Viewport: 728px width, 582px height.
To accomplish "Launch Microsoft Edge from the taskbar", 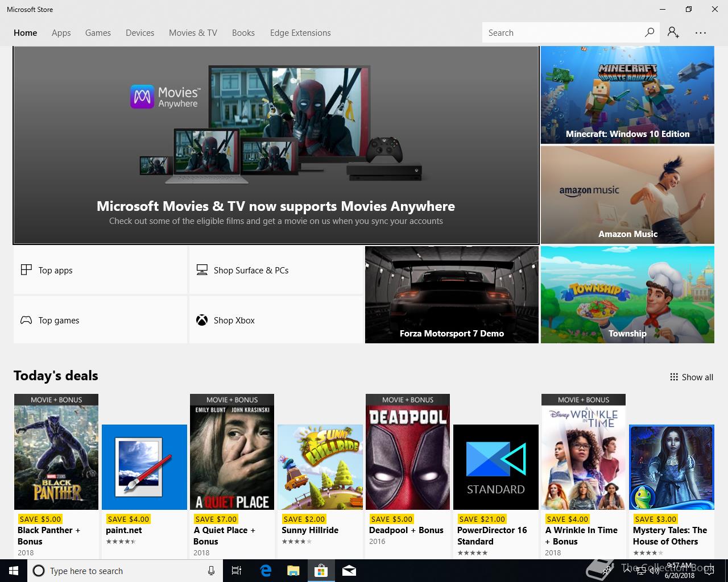I will 265,571.
